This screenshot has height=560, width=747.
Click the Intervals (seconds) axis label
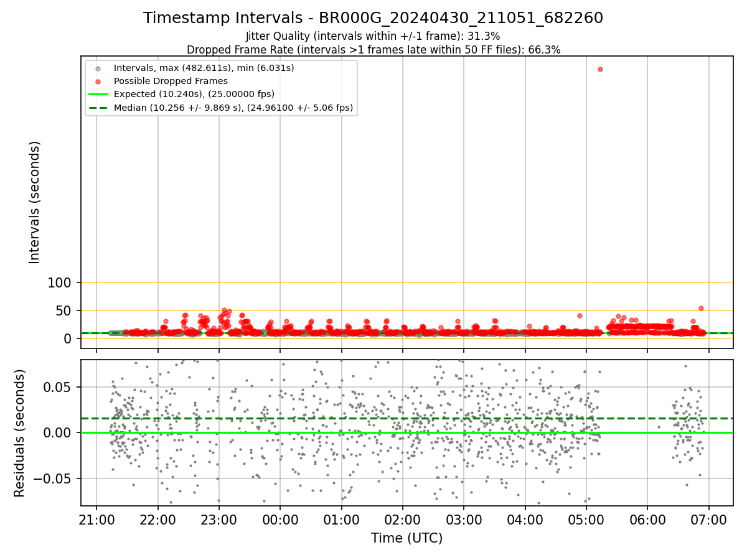[35, 202]
